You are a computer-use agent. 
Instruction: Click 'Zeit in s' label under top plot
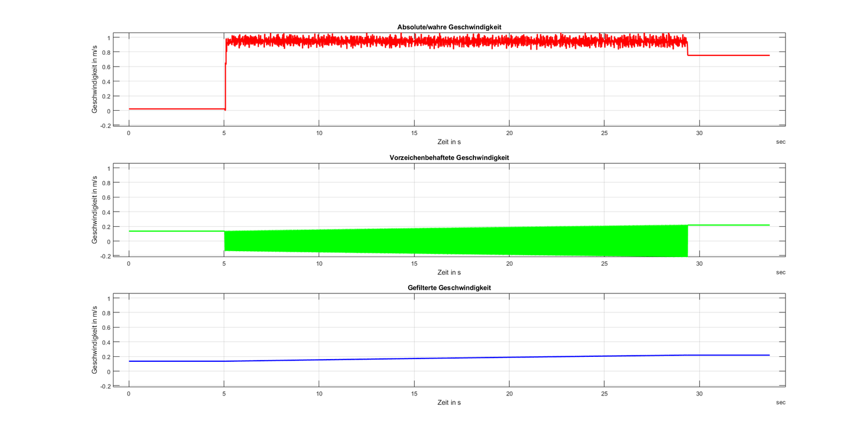point(449,142)
